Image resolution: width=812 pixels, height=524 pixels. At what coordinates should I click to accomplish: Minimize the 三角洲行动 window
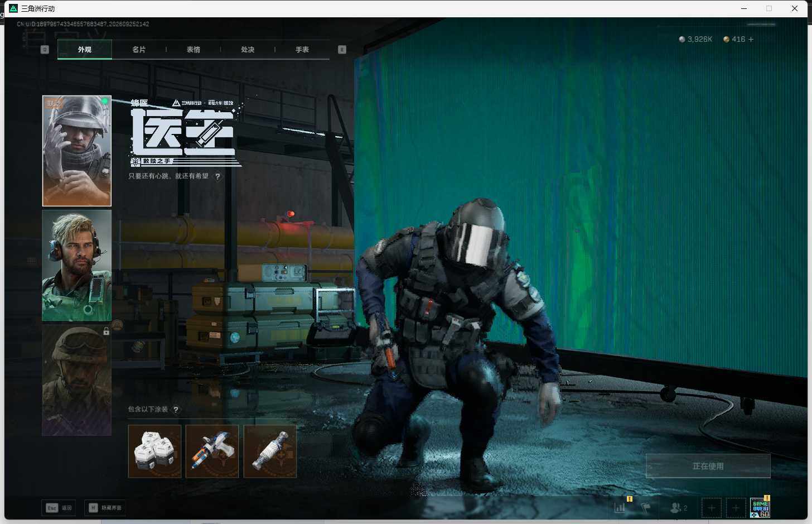[x=744, y=8]
